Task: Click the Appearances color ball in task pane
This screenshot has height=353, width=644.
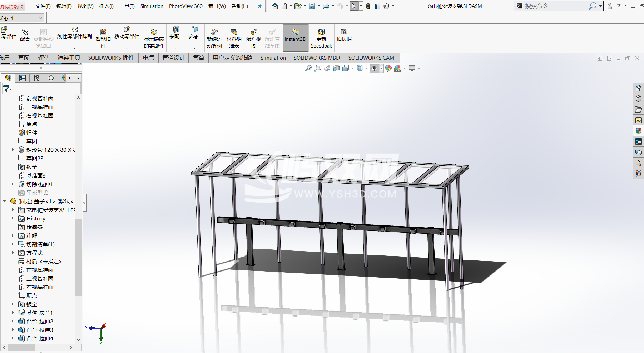Action: [639, 131]
